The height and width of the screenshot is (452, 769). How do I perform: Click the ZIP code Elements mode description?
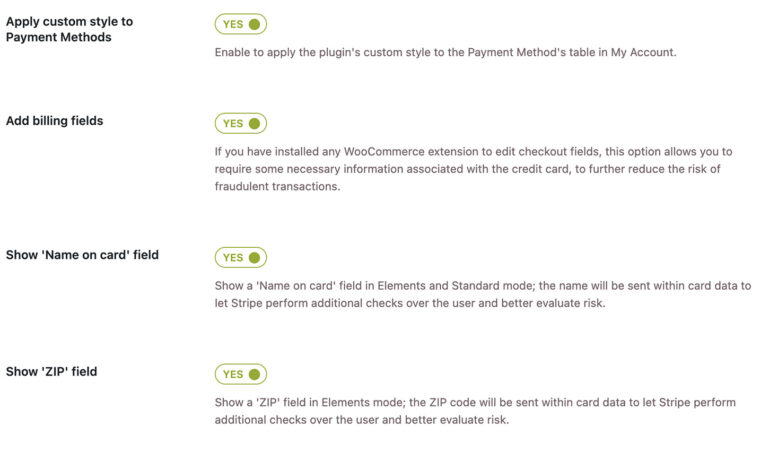coord(474,411)
